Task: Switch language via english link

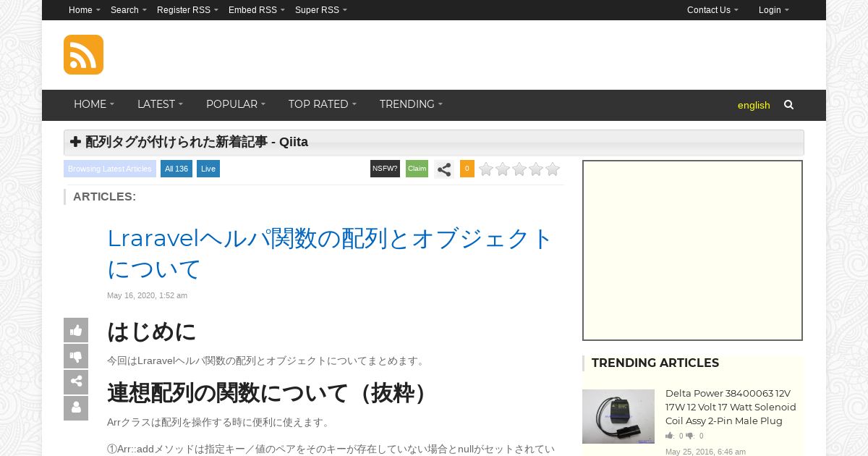Action: (754, 105)
